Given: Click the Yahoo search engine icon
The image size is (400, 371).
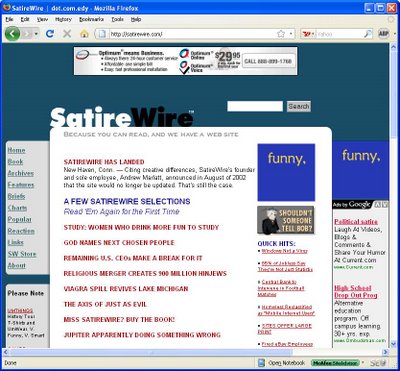Looking at the screenshot, I should tap(306, 34).
